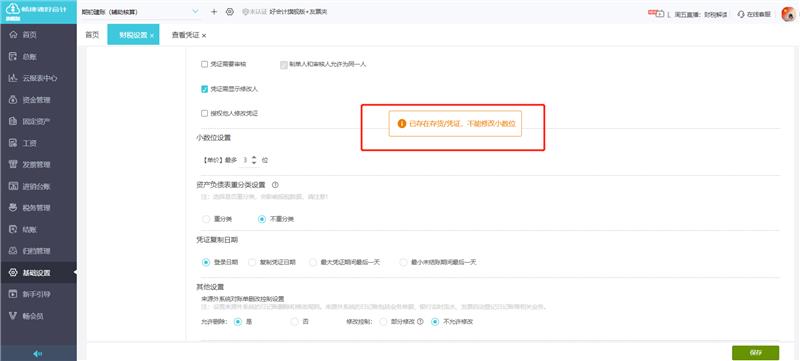The image size is (800, 361).
Task: Open 新手引导 in the sidebar
Action: click(38, 294)
